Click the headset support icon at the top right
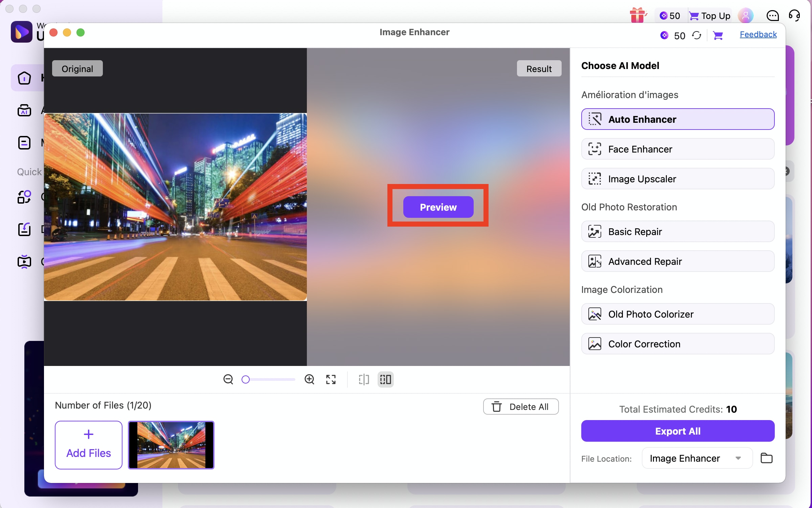Screen dimensions: 812x508 tap(794, 15)
